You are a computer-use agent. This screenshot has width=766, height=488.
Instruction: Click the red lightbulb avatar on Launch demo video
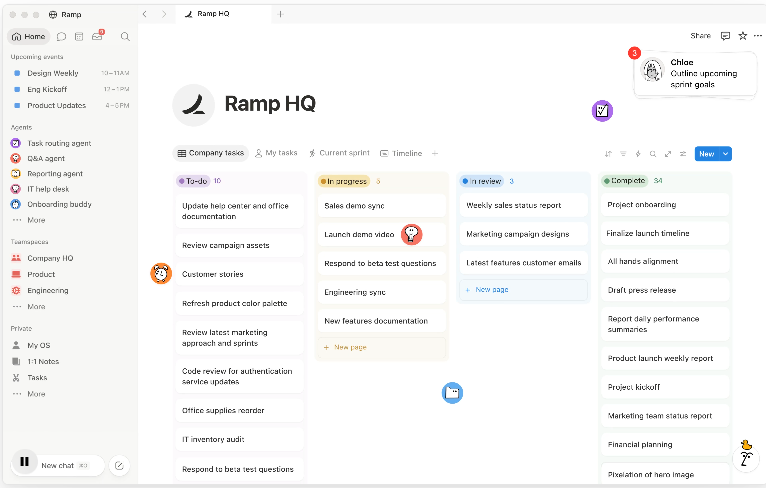coord(411,234)
